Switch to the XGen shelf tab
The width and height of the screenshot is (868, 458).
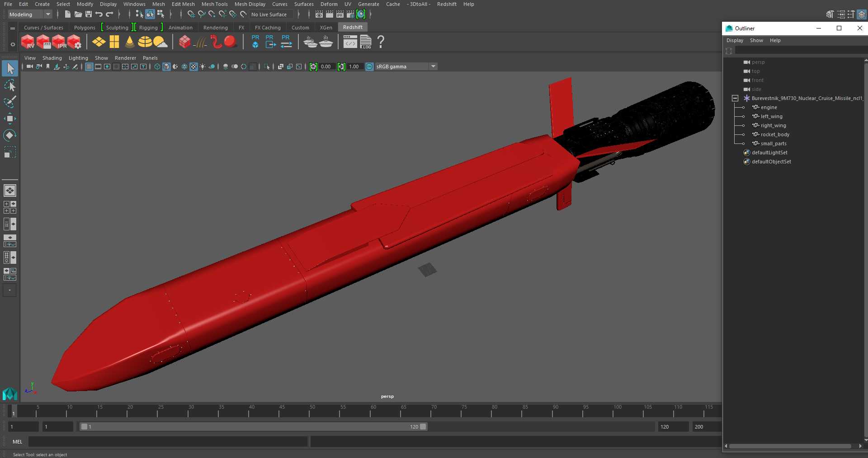click(326, 28)
